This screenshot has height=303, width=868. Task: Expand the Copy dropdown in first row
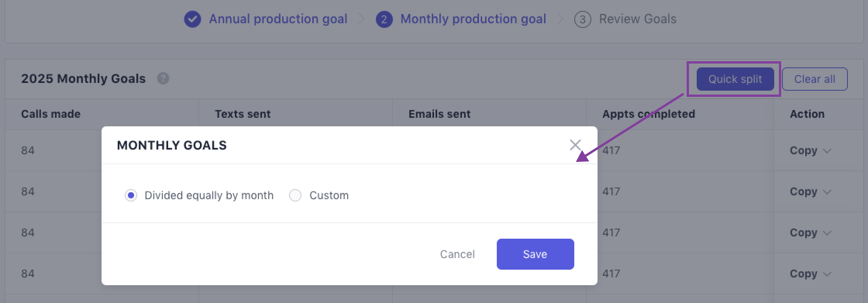(810, 151)
